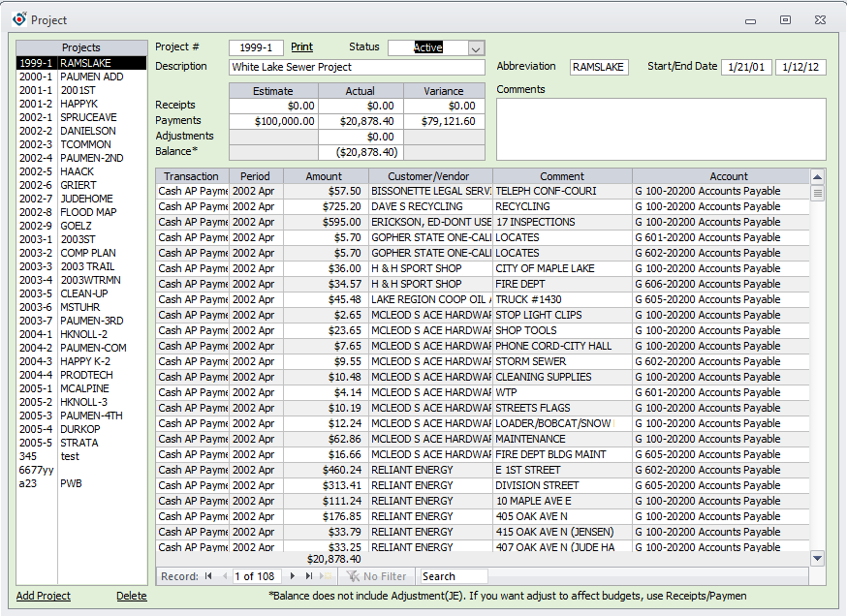
Task: Click the Print link
Action: click(x=301, y=46)
